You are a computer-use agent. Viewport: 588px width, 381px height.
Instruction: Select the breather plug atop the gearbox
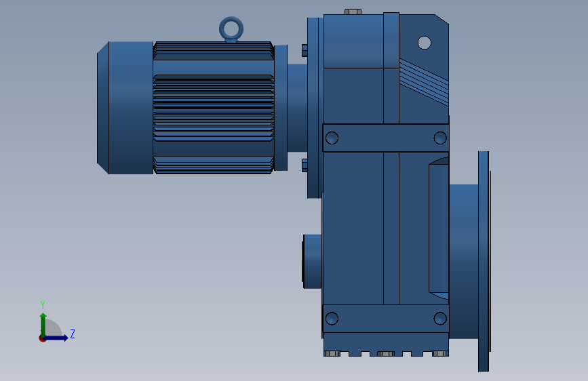point(353,12)
